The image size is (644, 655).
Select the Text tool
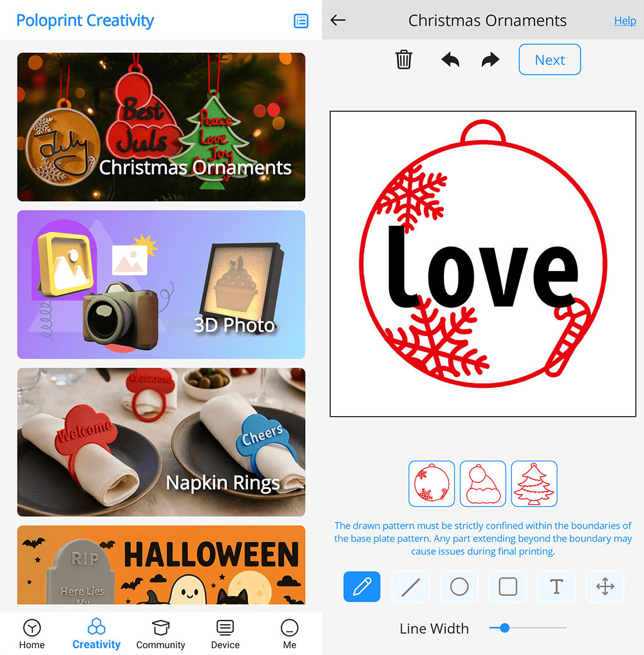(x=556, y=586)
